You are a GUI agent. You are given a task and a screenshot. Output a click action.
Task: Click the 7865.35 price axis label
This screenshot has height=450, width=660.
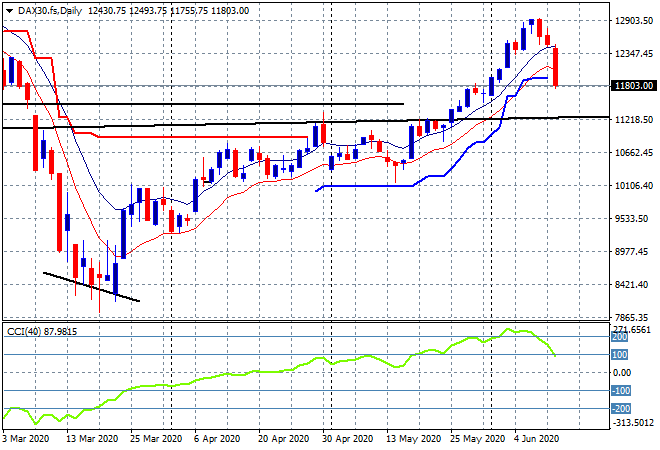click(631, 317)
